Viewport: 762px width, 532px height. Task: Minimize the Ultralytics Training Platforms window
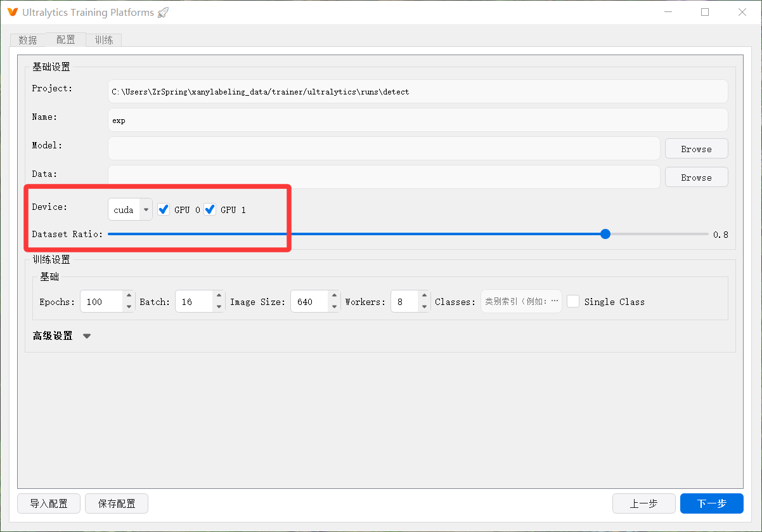(x=668, y=12)
